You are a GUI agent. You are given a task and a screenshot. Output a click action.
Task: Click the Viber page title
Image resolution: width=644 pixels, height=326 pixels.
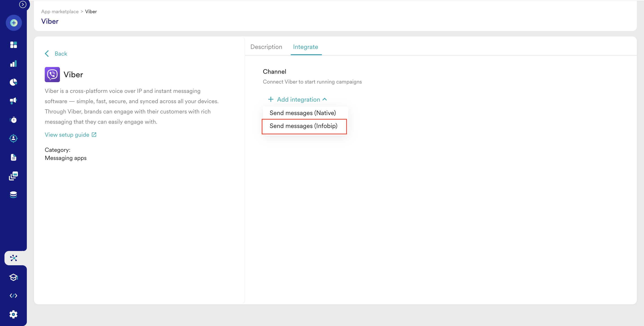(50, 21)
